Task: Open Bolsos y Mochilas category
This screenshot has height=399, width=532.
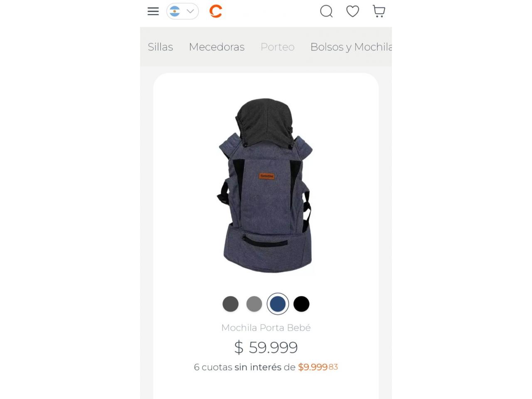Action: tap(351, 47)
